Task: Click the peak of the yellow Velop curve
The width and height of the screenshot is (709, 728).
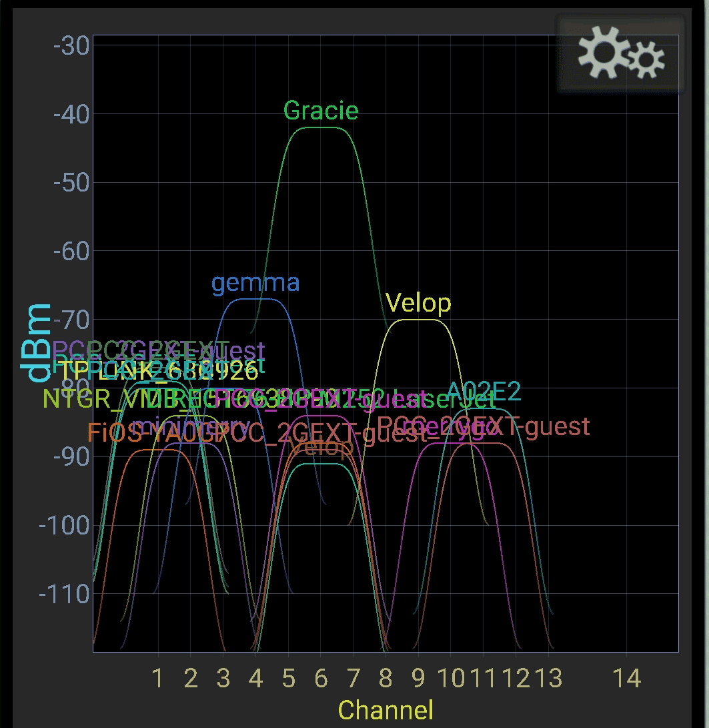Action: 418,320
